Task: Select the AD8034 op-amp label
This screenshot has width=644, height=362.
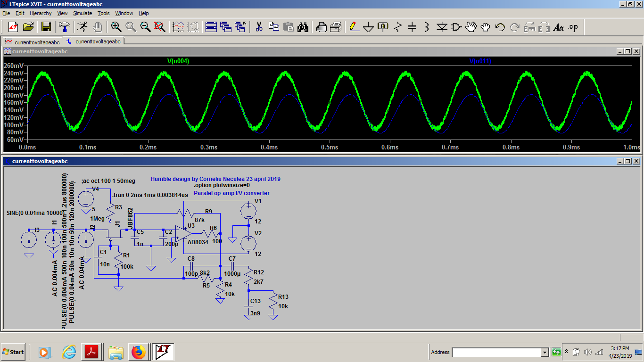Action: pyautogui.click(x=198, y=242)
